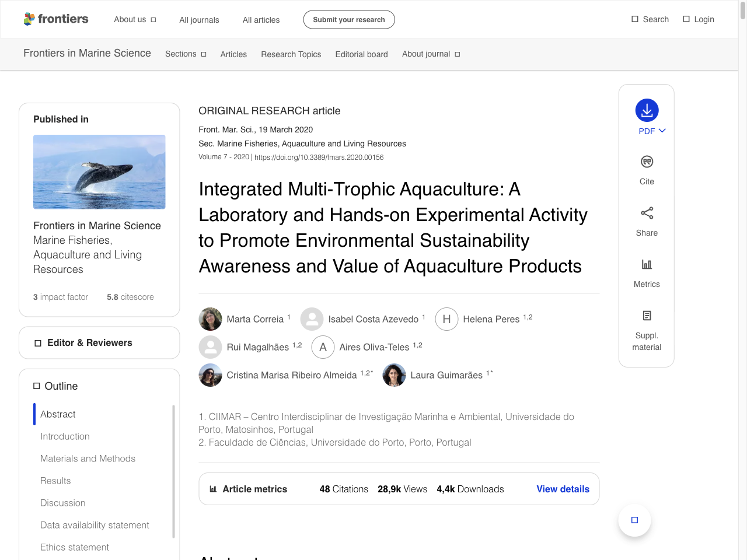Expand the About us menu

(x=135, y=19)
